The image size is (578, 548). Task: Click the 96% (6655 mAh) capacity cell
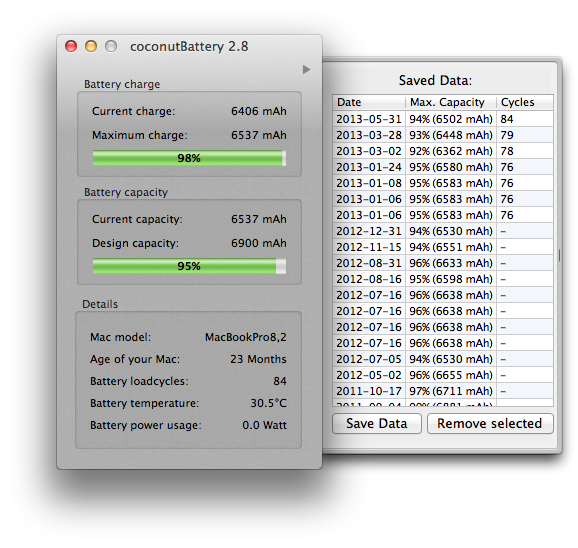click(451, 375)
